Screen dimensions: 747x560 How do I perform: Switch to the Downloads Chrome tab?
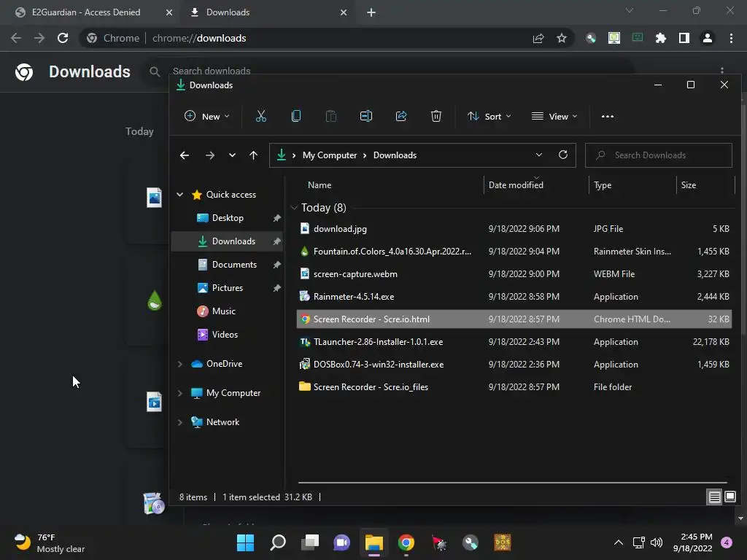click(228, 12)
